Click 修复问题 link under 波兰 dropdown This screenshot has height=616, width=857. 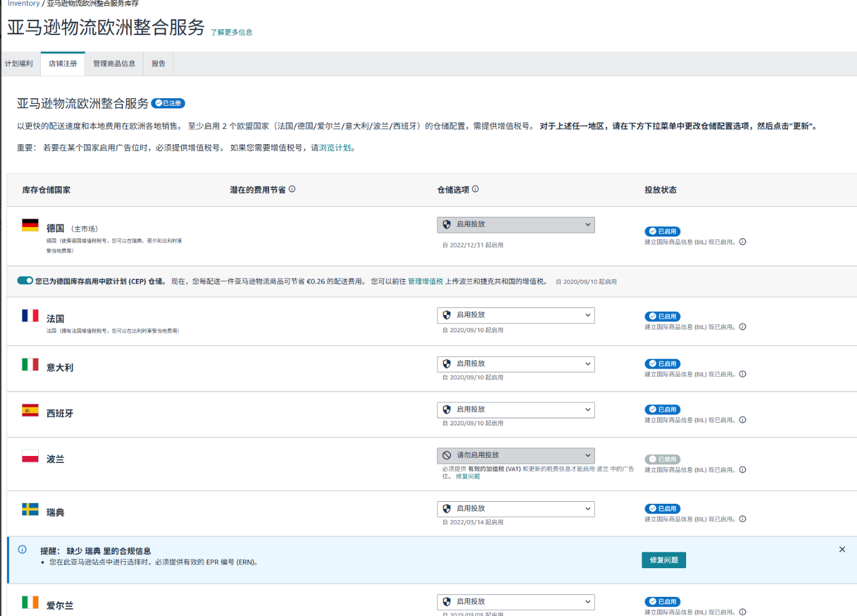tap(468, 476)
